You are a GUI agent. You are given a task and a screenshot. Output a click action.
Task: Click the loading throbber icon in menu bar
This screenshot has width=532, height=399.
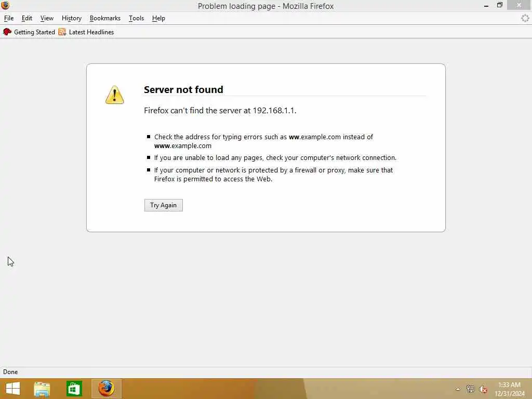pos(525,18)
